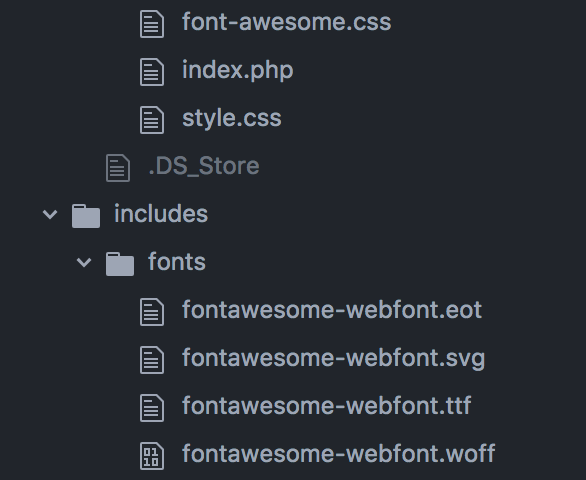Image resolution: width=586 pixels, height=480 pixels.
Task: Collapse the fonts folder chevron
Action: coord(84,262)
